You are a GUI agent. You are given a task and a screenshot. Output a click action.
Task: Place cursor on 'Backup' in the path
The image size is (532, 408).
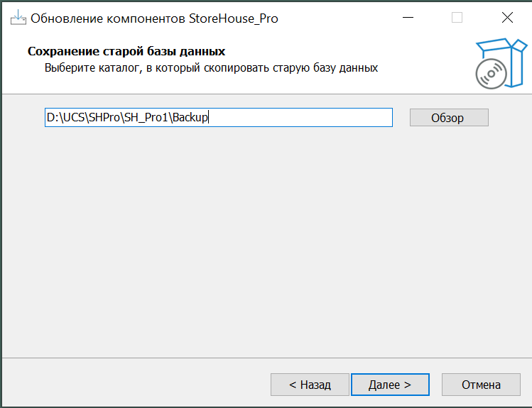(x=191, y=118)
